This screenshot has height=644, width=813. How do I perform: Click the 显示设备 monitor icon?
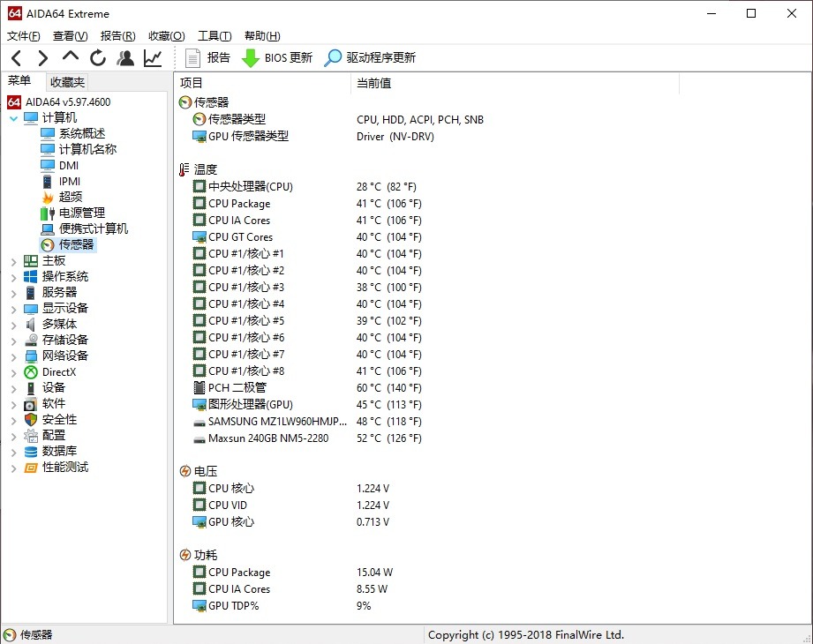pyautogui.click(x=31, y=309)
